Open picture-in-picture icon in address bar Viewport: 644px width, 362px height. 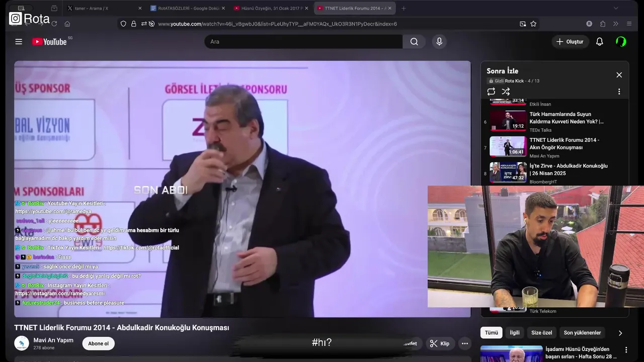pos(523,24)
